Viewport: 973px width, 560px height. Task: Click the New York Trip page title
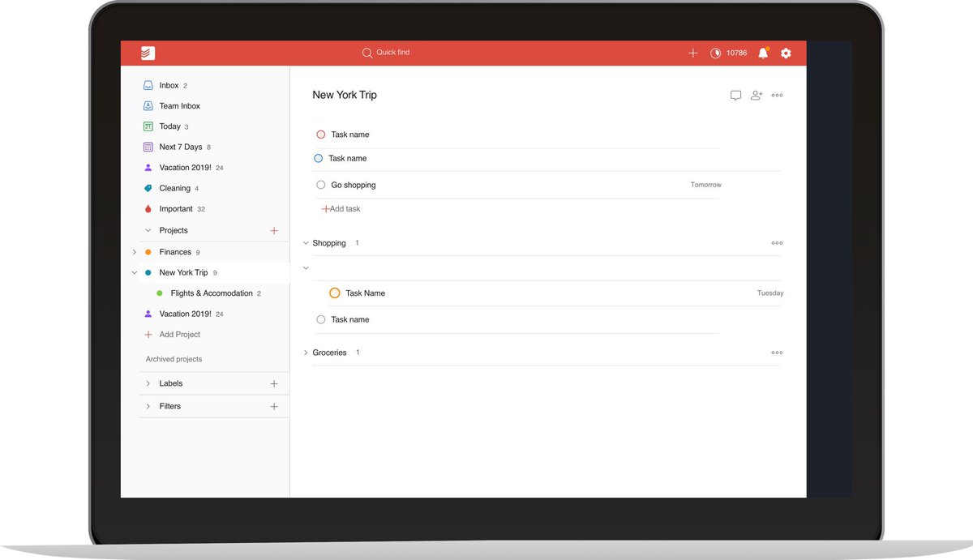345,95
